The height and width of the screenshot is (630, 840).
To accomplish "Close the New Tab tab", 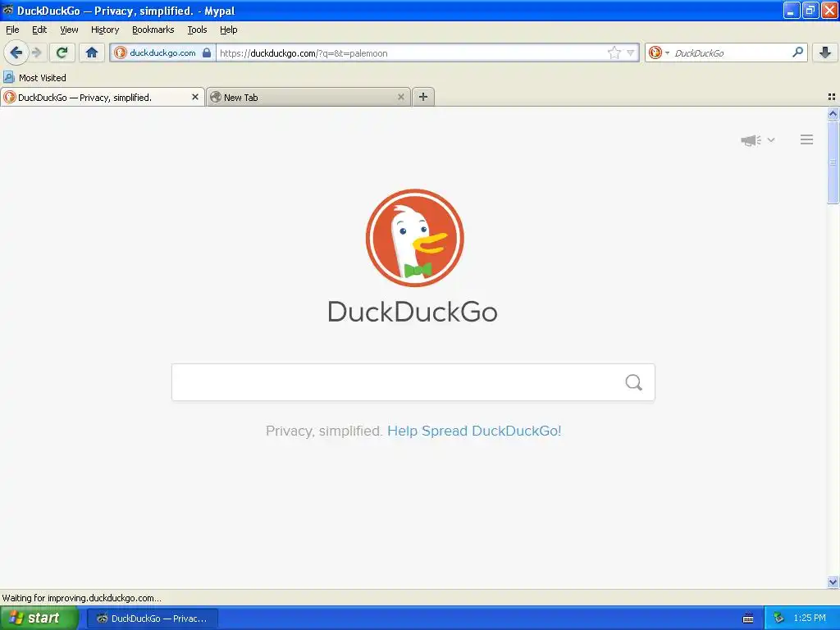I will [x=400, y=97].
